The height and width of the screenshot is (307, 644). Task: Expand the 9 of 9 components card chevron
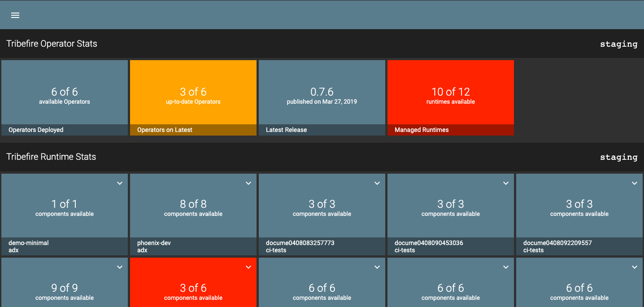(120, 267)
